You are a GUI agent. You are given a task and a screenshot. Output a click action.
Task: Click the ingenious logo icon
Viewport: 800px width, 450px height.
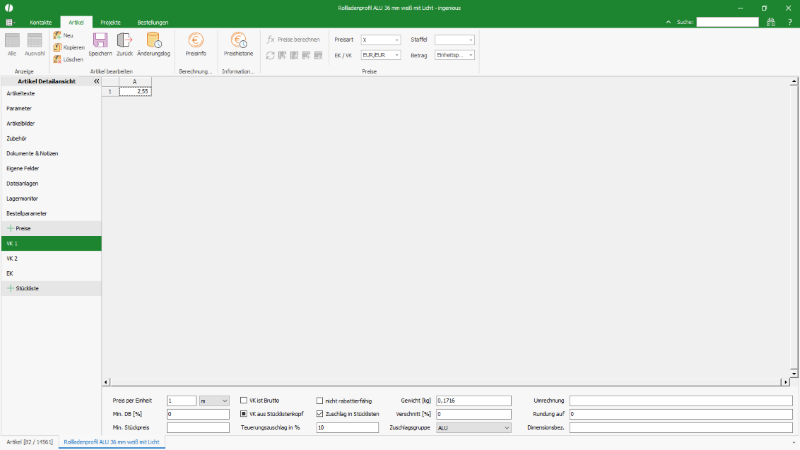click(x=9, y=8)
